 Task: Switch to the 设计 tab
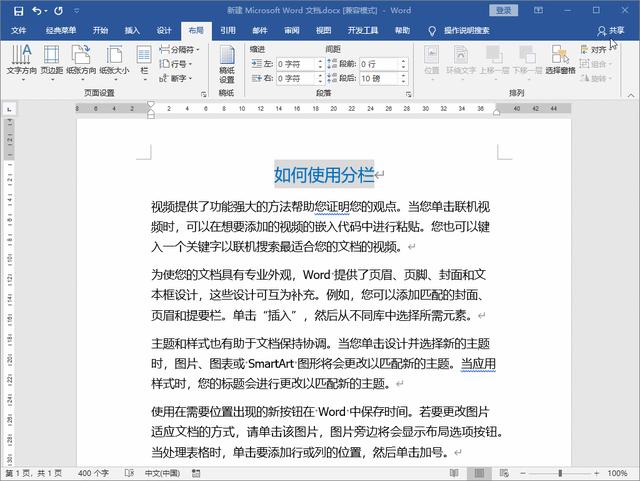164,30
